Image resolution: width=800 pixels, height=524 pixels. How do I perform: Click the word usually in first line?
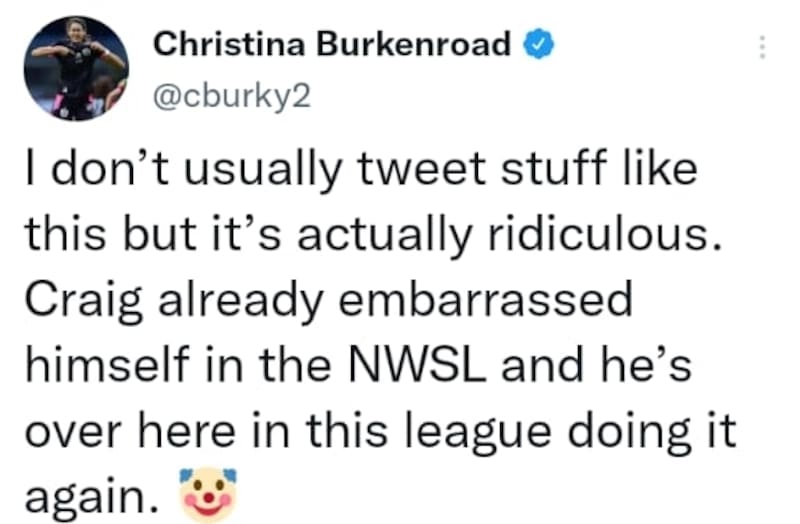(x=261, y=172)
